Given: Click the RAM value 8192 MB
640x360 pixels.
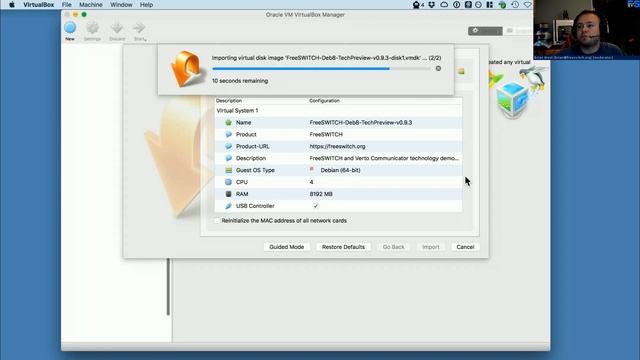Looking at the screenshot, I should pyautogui.click(x=321, y=194).
